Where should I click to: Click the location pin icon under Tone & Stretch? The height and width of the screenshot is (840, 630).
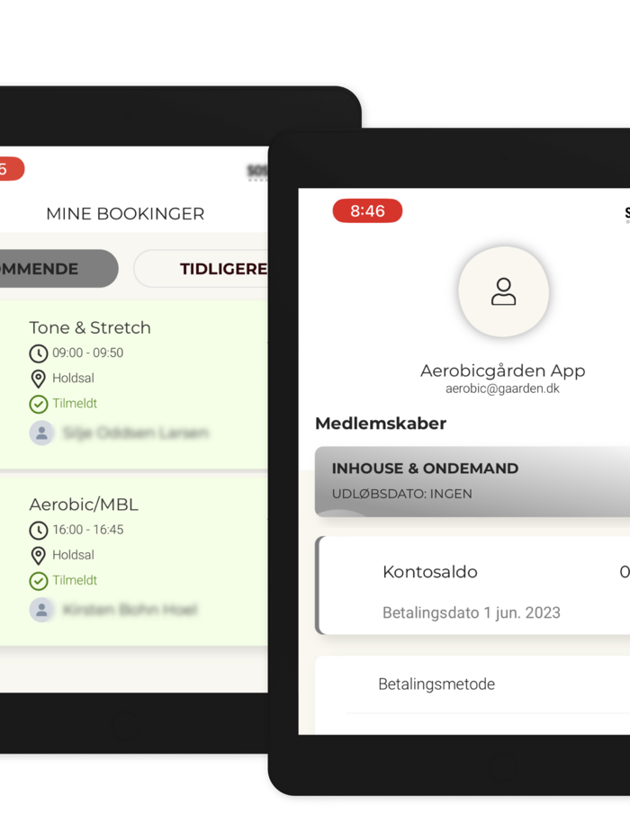(38, 379)
